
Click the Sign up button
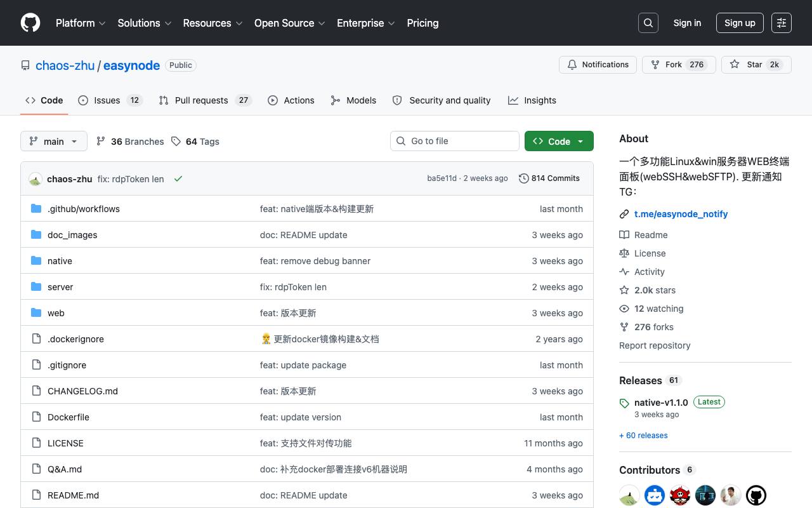click(x=740, y=23)
